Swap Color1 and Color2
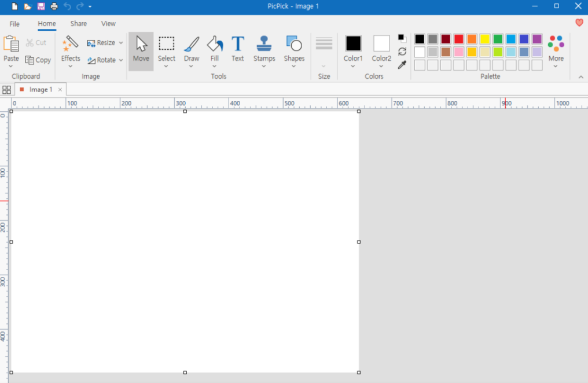Viewport: 588px width, 383px height. click(x=402, y=52)
